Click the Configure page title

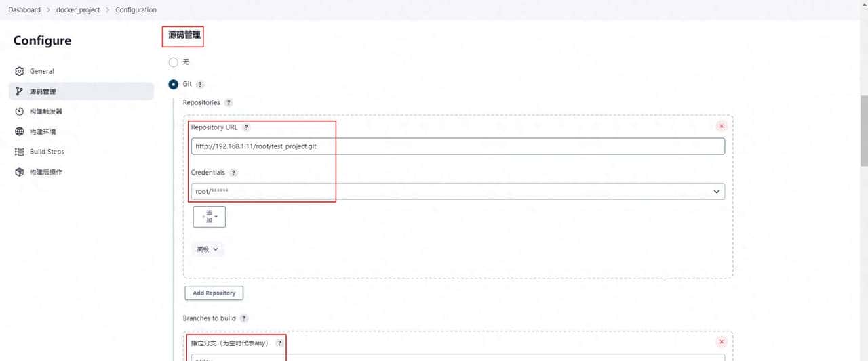pos(42,41)
